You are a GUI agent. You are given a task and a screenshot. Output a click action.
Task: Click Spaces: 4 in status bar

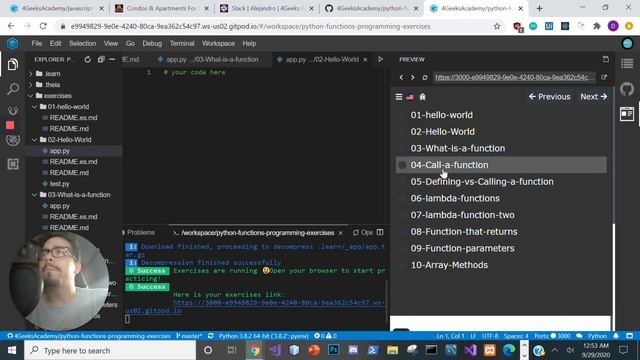[x=516, y=336]
